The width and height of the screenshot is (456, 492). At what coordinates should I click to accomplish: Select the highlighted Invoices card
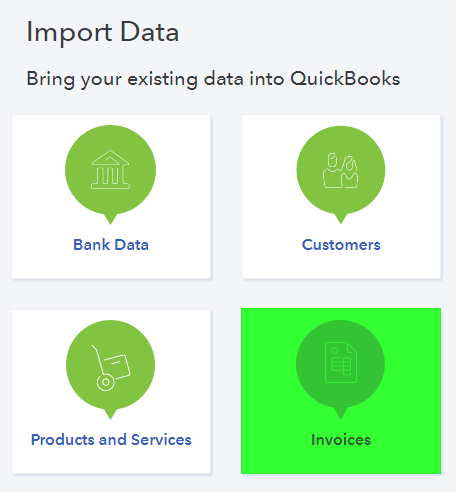(341, 391)
